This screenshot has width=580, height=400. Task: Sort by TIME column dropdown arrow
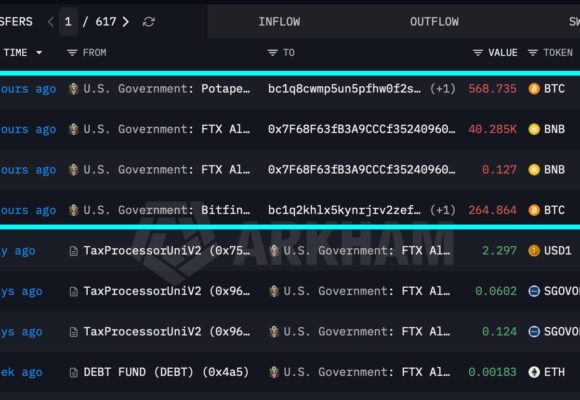click(x=39, y=53)
